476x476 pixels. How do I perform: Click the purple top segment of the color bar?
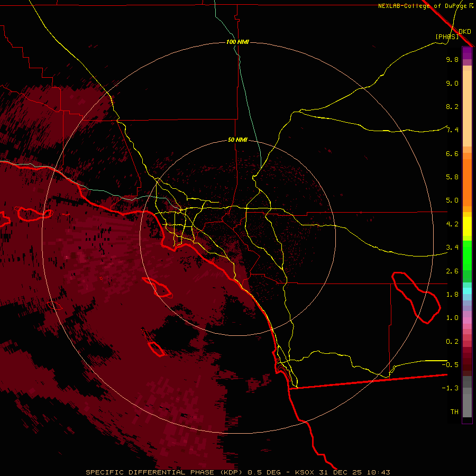tap(467, 53)
